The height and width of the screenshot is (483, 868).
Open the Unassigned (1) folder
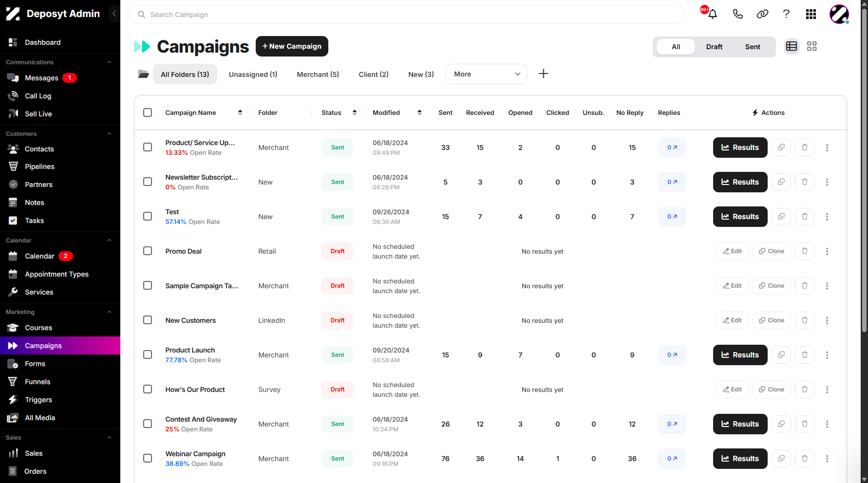click(253, 74)
